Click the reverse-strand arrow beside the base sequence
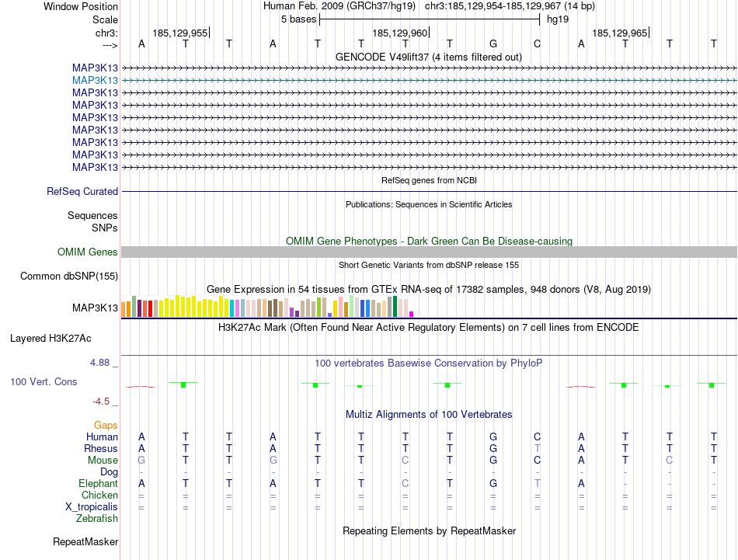 110,45
